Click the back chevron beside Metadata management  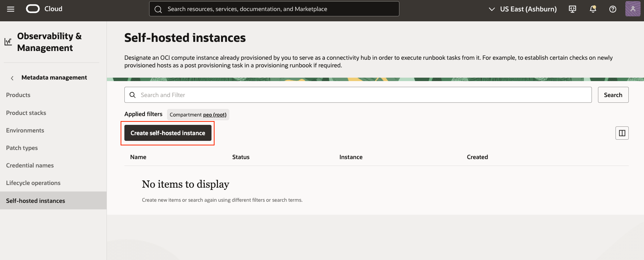(x=12, y=78)
